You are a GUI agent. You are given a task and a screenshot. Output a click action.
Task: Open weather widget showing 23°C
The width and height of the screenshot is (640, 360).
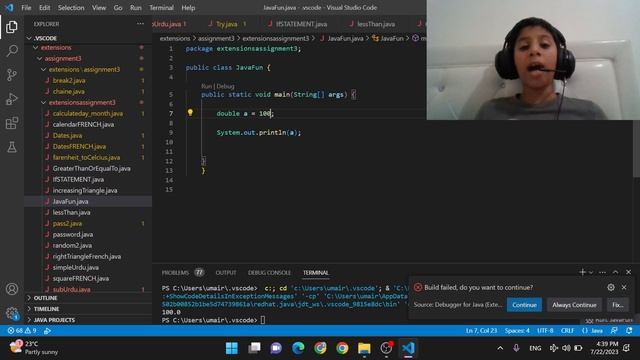(x=33, y=348)
